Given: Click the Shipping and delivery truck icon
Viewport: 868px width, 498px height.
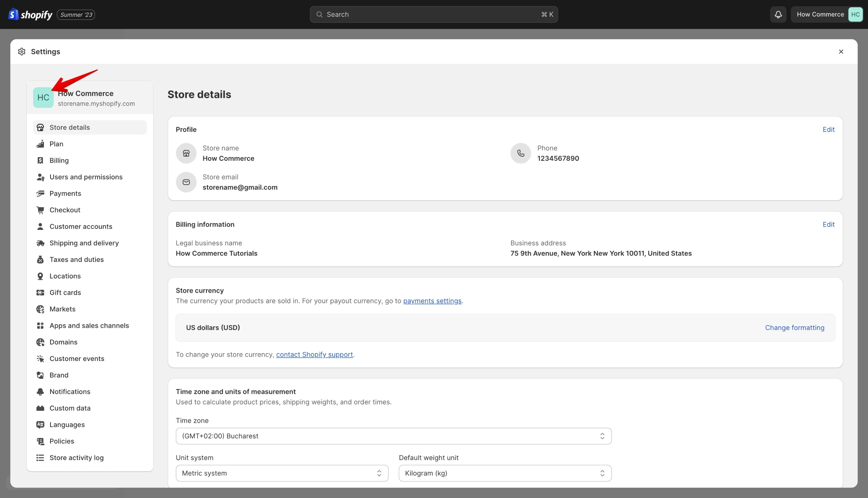Looking at the screenshot, I should click(40, 243).
